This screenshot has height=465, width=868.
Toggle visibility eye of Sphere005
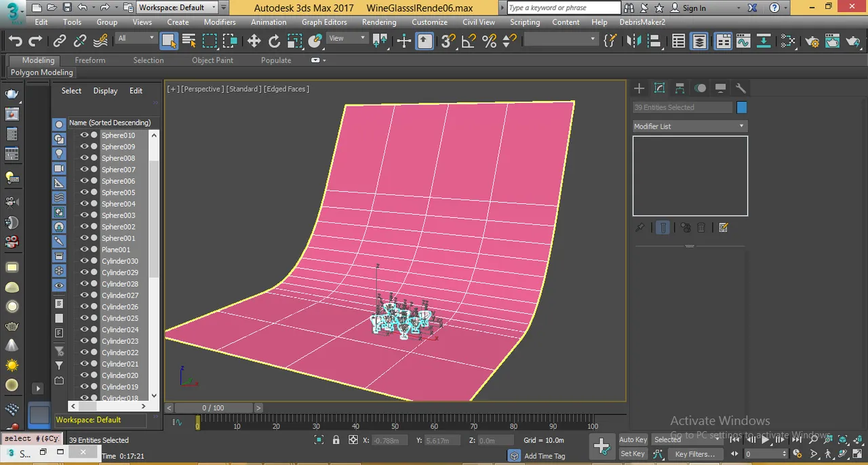[x=85, y=193]
